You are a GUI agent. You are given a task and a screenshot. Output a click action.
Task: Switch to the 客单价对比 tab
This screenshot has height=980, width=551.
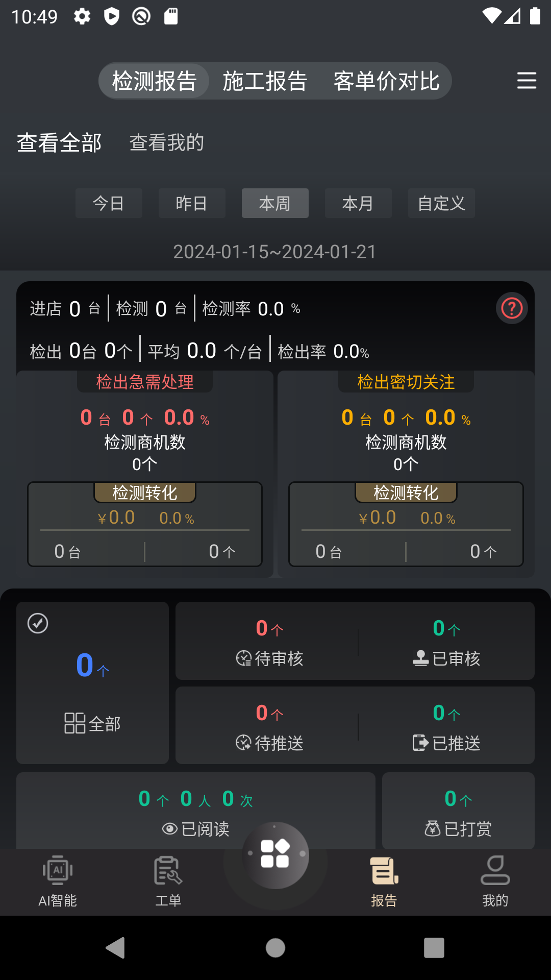[386, 81]
